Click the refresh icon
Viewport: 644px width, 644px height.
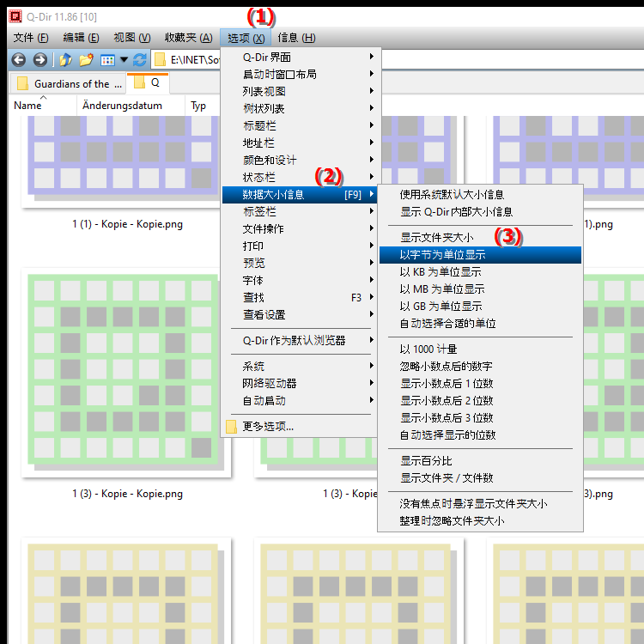point(139,59)
